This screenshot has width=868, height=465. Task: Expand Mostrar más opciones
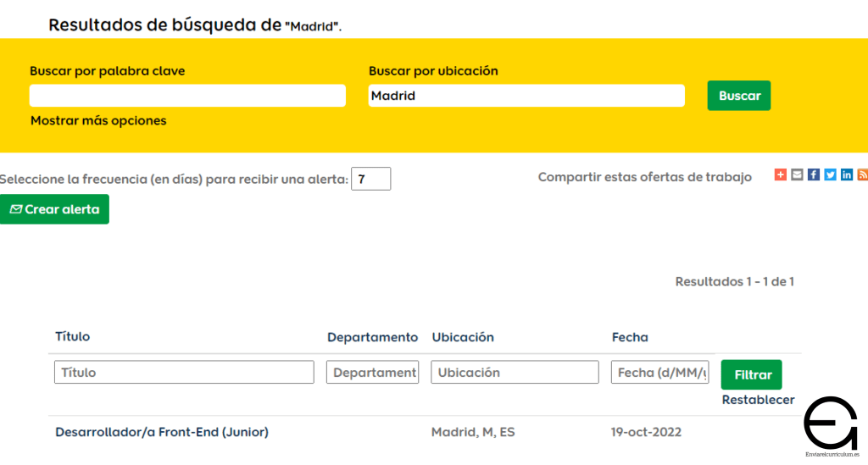pyautogui.click(x=98, y=120)
